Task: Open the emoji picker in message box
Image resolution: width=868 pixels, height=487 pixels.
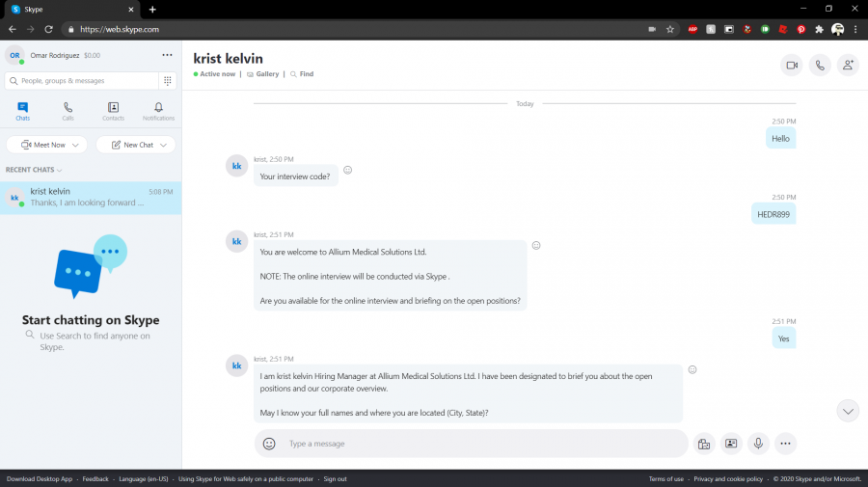Action: tap(269, 444)
